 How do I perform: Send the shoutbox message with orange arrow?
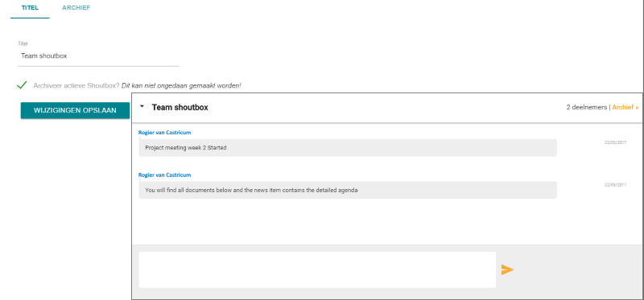click(507, 269)
